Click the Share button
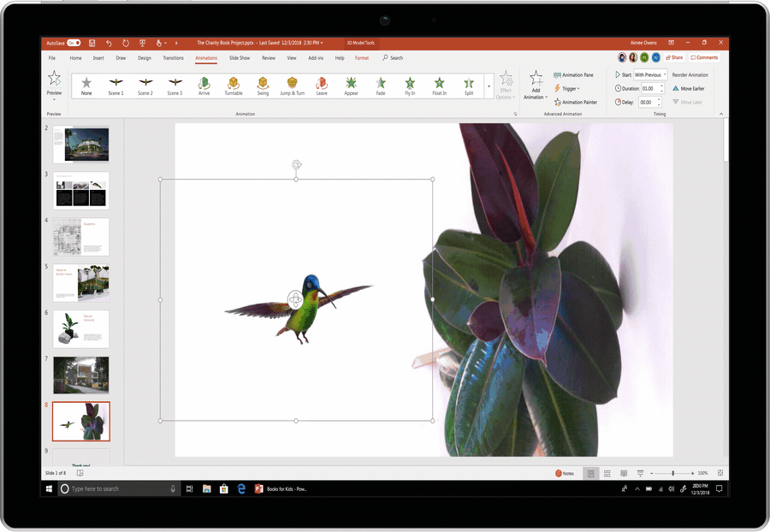The width and height of the screenshot is (770, 532). [673, 57]
